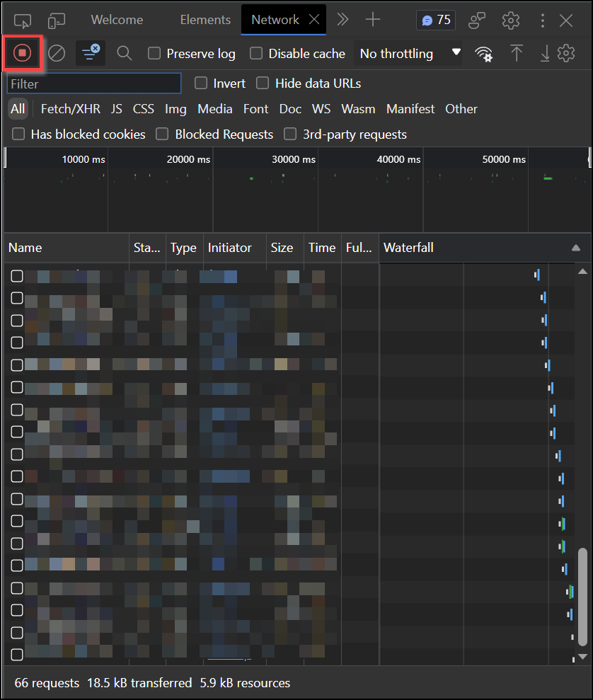593x700 pixels.
Task: Open the No throttling dropdown
Action: click(x=409, y=53)
